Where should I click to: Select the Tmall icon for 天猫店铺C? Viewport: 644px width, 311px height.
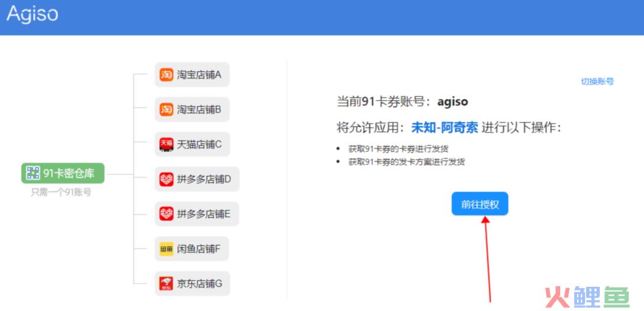point(166,144)
